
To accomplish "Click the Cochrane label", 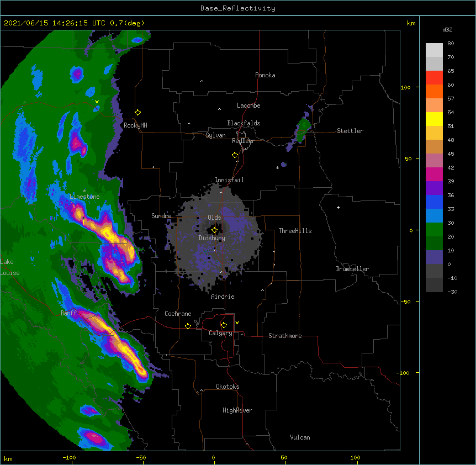I will [x=178, y=314].
